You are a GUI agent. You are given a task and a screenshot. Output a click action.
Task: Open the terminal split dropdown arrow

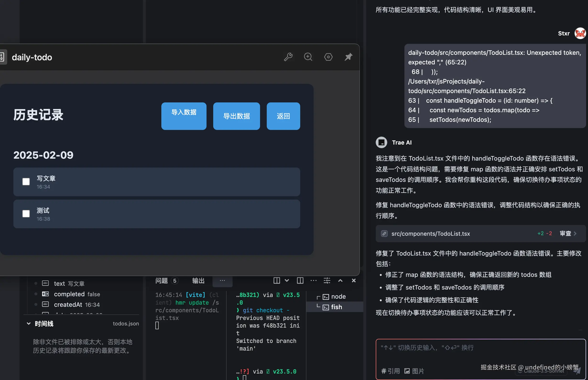pyautogui.click(x=287, y=280)
